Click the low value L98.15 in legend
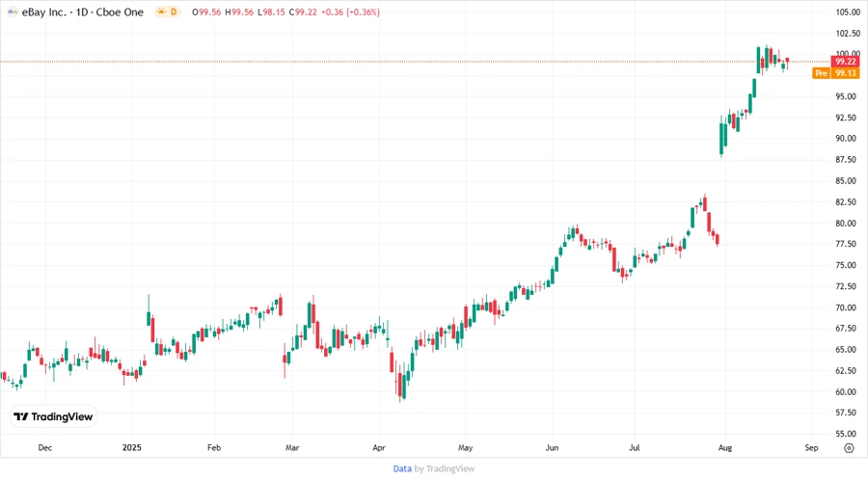 pyautogui.click(x=271, y=13)
